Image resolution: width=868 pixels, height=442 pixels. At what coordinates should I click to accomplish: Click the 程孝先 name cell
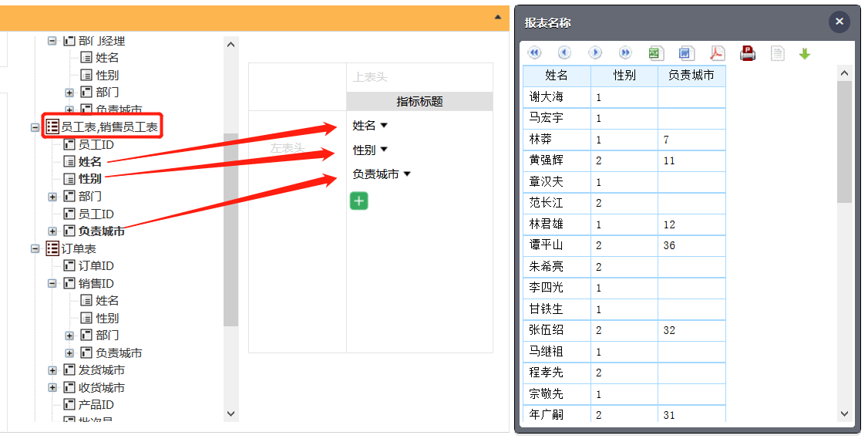(557, 373)
